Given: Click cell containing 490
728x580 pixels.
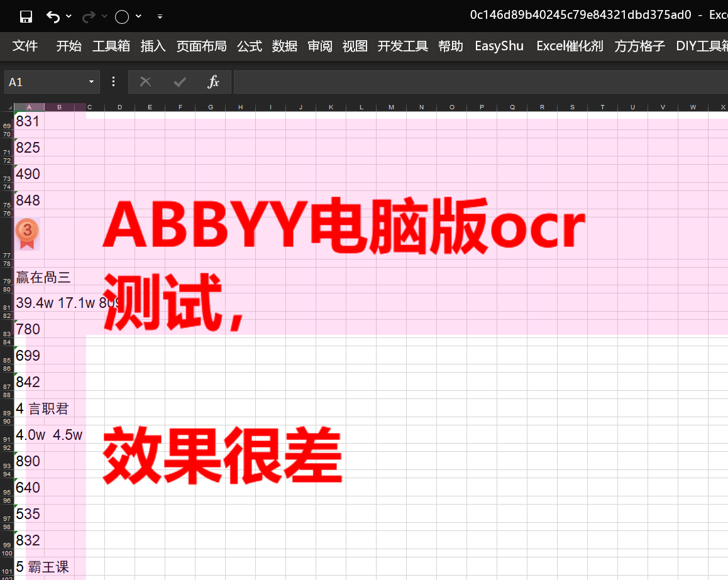Looking at the screenshot, I should (x=30, y=173).
